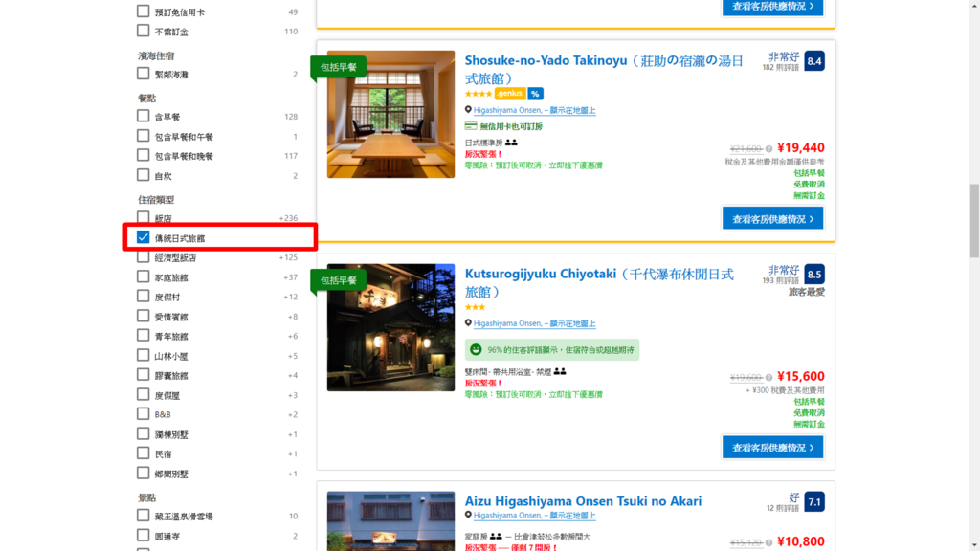Open the Shosuke-no-Yado Takinoyu hotel title link
The width and height of the screenshot is (980, 551).
pyautogui.click(x=604, y=69)
